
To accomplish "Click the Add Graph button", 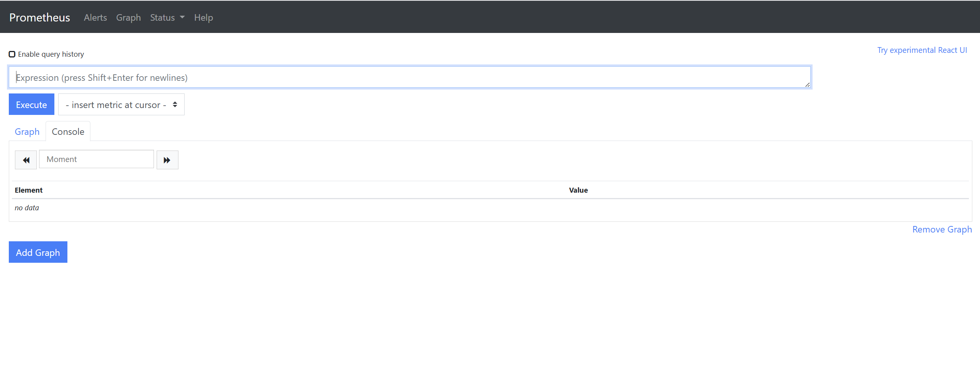I will (x=38, y=252).
